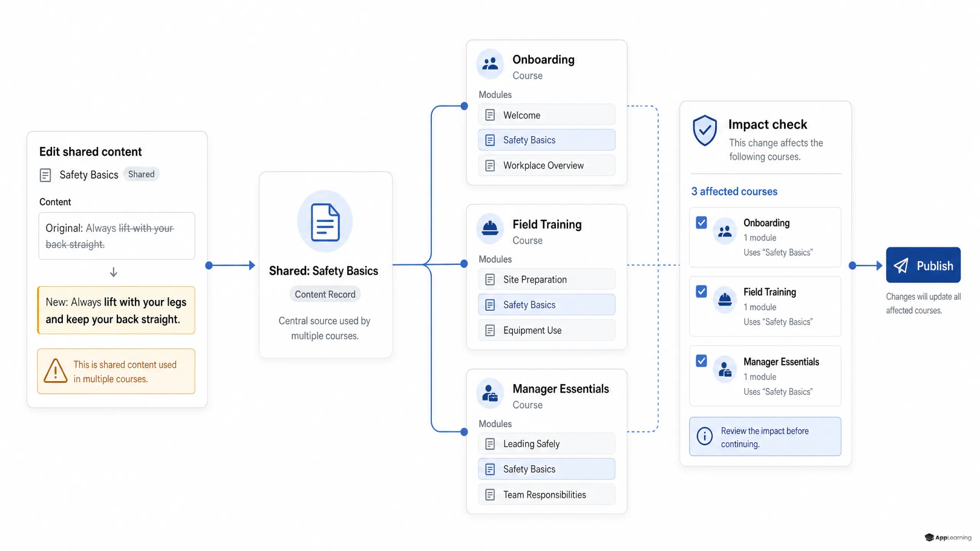This screenshot has width=980, height=551.
Task: Click the Team Responsibilities module document icon
Action: point(490,495)
